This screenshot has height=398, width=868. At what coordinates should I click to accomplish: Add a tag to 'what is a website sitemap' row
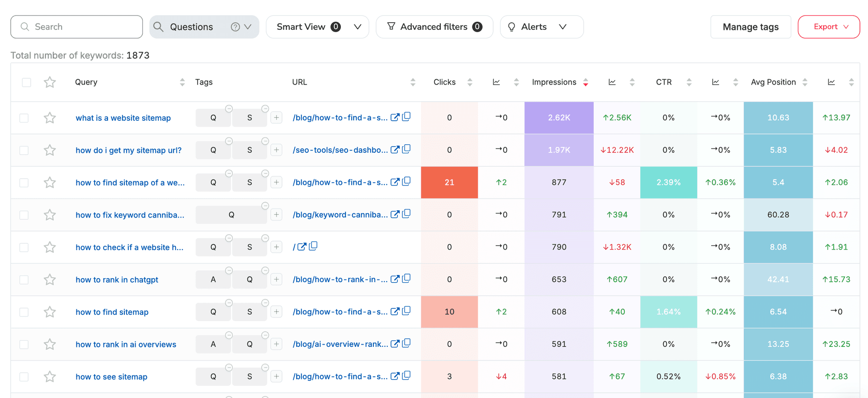coord(276,118)
